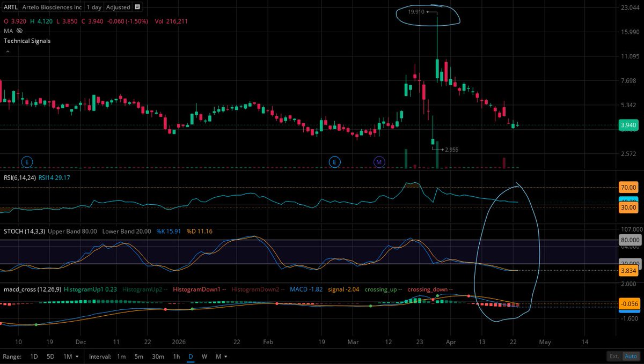This screenshot has height=364, width=644.
Task: Set interval to 5m
Action: click(138, 356)
